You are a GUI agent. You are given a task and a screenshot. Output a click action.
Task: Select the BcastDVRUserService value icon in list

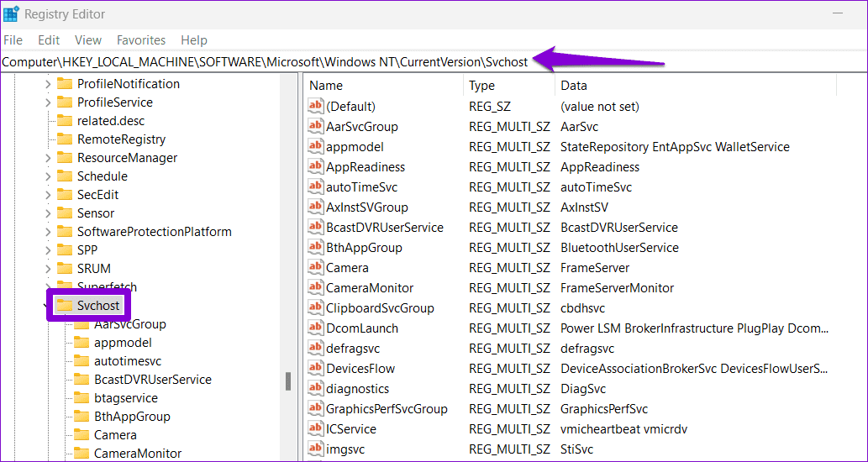click(x=316, y=228)
